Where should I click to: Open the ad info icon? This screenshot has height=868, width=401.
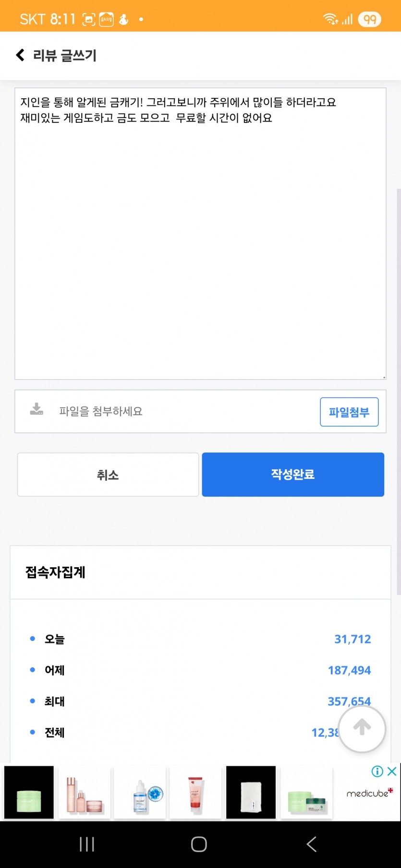click(377, 771)
